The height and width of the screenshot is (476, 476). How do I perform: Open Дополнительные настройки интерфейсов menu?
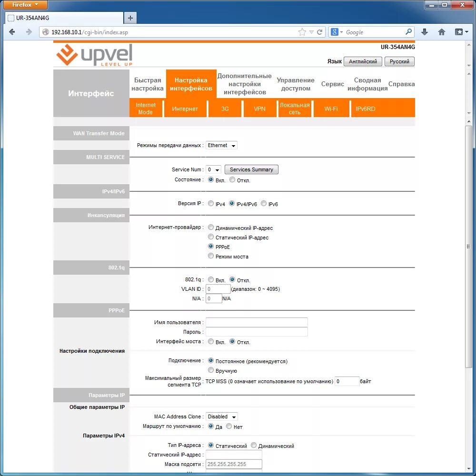point(245,84)
